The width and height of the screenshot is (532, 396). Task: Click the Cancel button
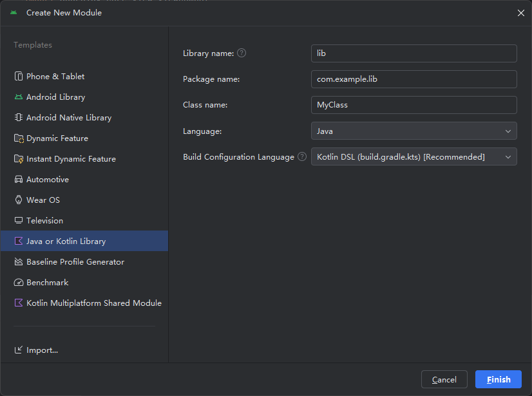coord(444,379)
